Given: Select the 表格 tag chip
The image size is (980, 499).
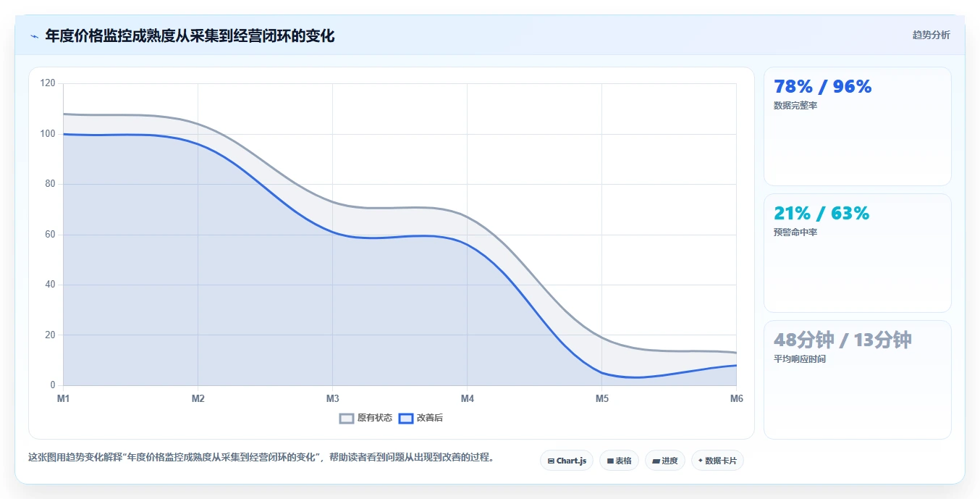Looking at the screenshot, I should click(619, 461).
